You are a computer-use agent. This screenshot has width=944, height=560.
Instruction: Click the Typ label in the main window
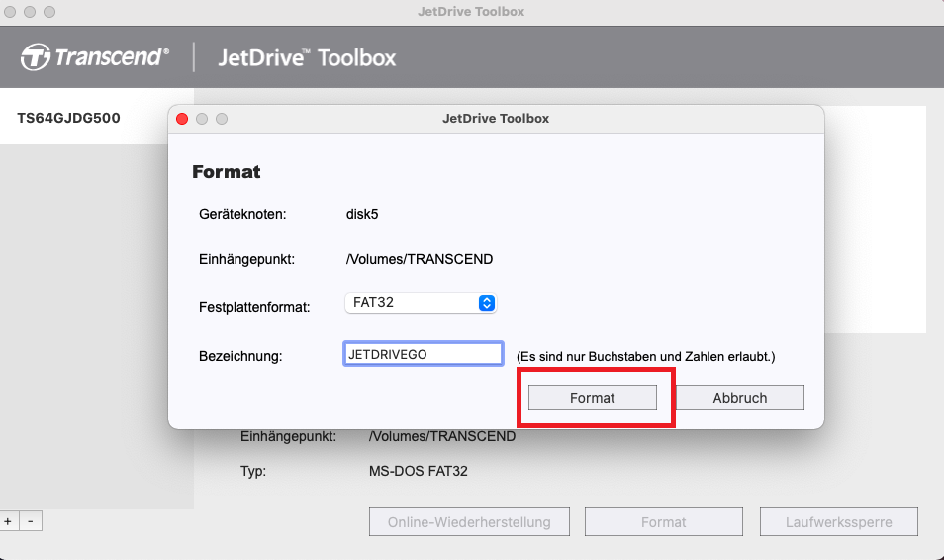253,472
